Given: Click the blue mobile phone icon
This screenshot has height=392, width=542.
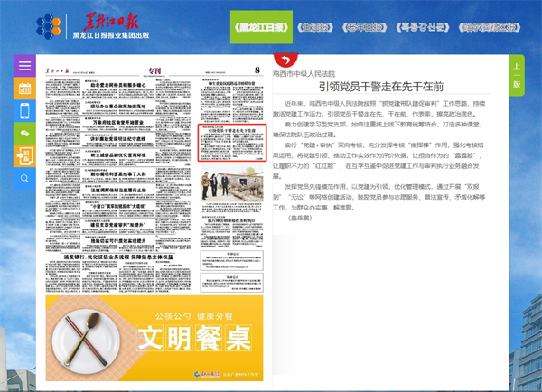Looking at the screenshot, I should point(24,109).
